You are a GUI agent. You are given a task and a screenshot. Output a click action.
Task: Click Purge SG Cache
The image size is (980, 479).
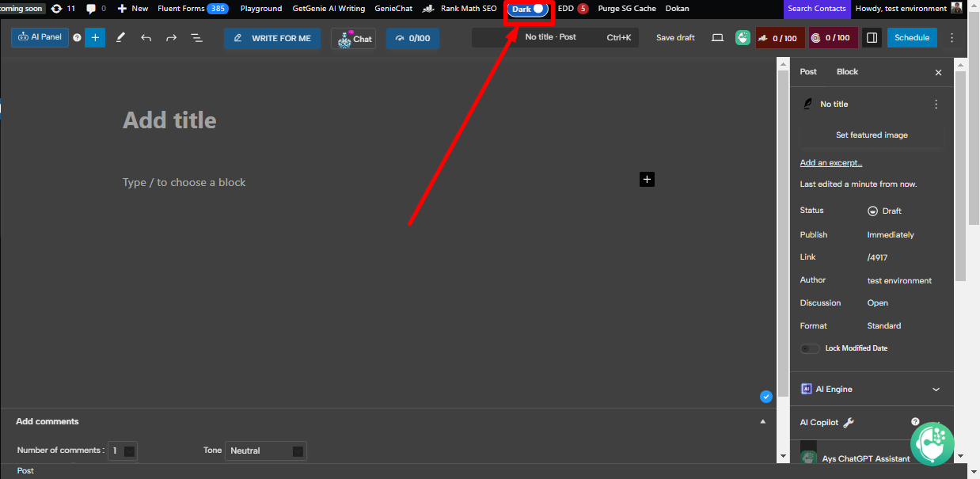point(627,9)
